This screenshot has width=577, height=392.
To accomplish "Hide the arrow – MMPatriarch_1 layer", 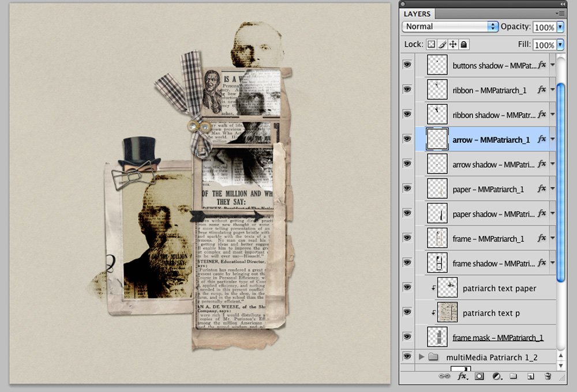I will (407, 138).
